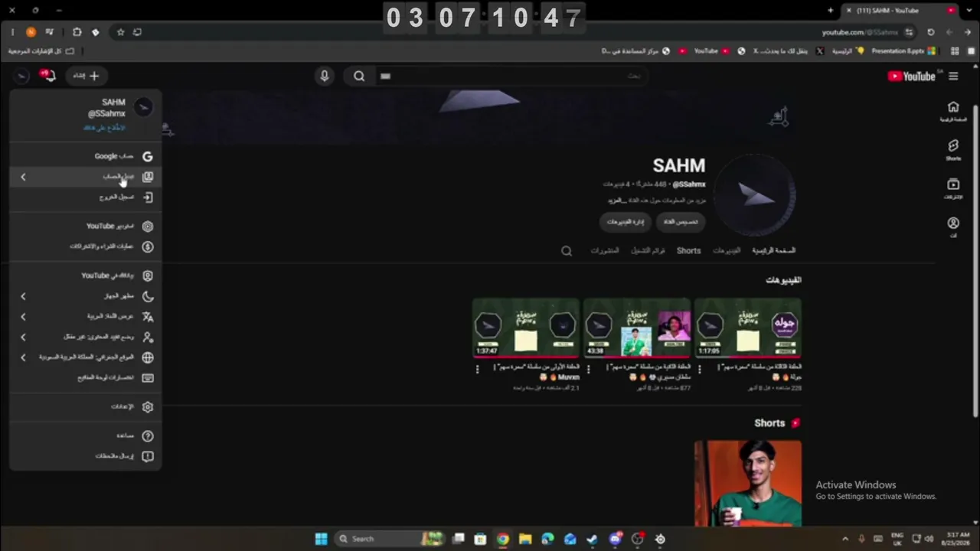This screenshot has width=980, height=551.
Task: Switch to the channel Videos tab
Action: click(727, 250)
